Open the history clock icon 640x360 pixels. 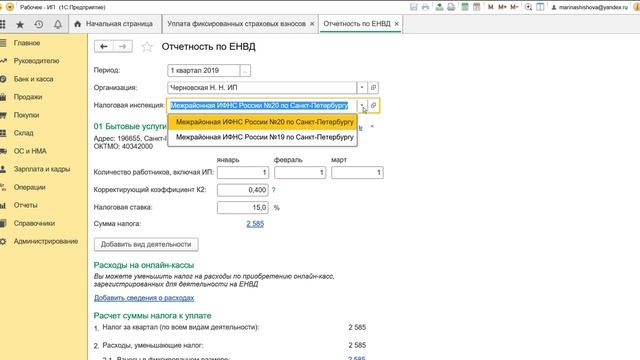click(x=39, y=24)
